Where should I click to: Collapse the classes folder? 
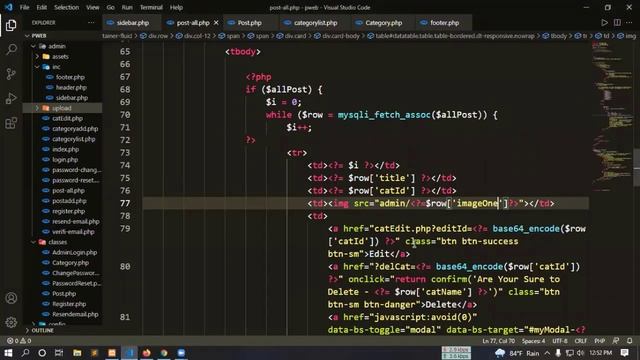tap(33, 242)
